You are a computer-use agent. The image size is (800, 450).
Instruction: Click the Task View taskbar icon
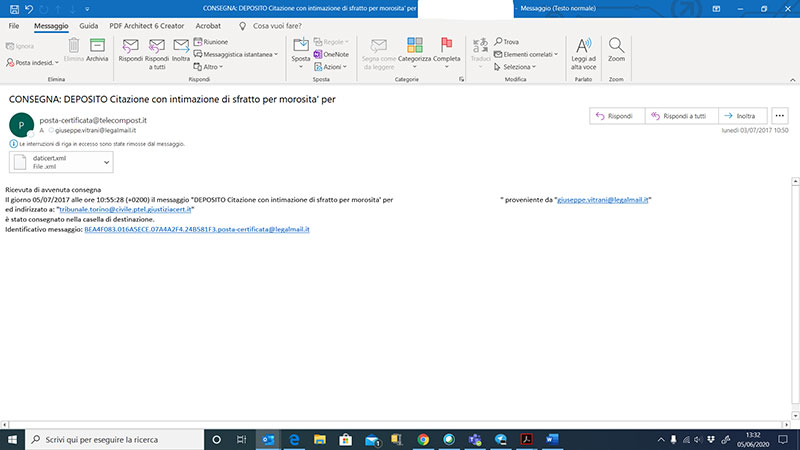[242, 439]
